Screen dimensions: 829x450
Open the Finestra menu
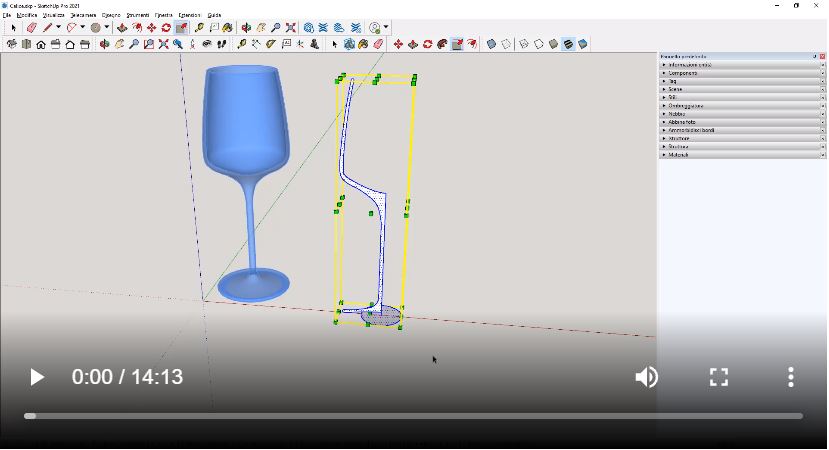coord(163,15)
